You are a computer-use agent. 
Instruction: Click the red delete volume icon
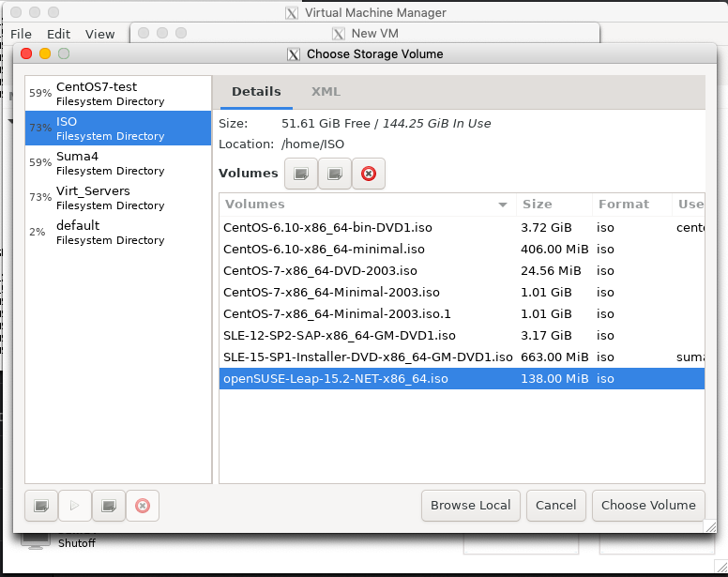pos(369,174)
